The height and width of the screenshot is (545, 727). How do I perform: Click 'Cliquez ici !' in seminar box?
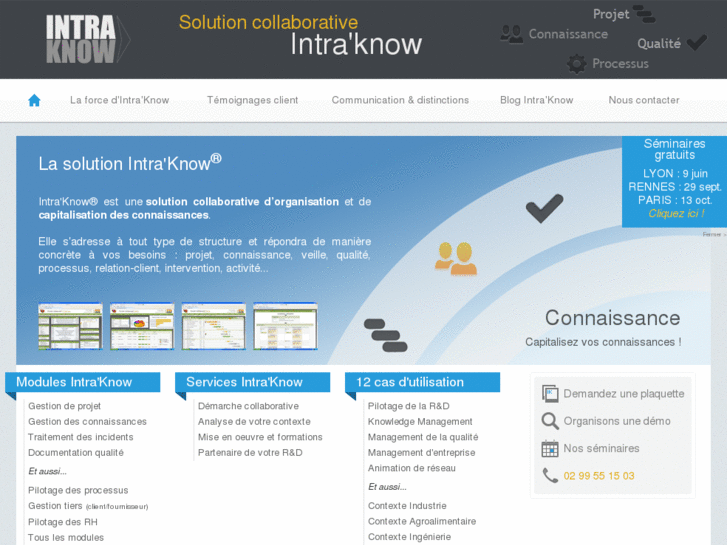pos(676,213)
